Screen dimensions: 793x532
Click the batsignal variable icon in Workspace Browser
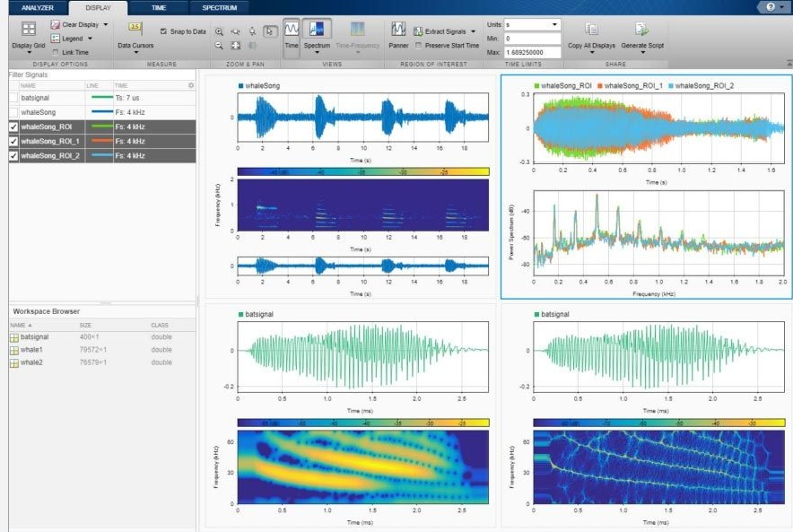click(14, 337)
